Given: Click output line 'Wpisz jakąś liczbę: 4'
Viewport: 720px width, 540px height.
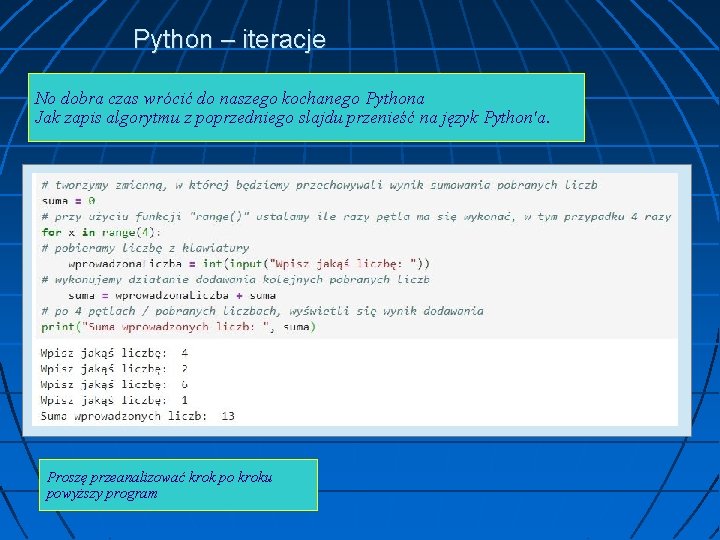Looking at the screenshot, I should click(114, 353).
